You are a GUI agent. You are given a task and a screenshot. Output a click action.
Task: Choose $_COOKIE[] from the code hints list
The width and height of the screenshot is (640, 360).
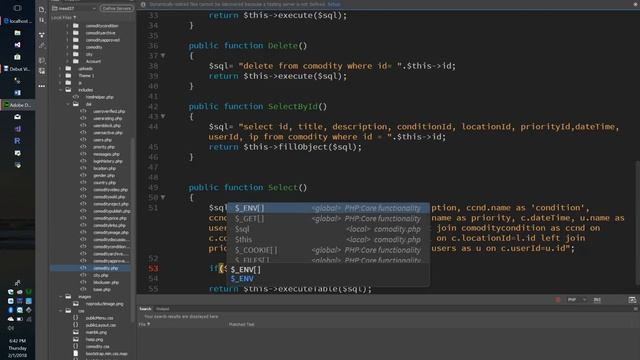coord(328,250)
